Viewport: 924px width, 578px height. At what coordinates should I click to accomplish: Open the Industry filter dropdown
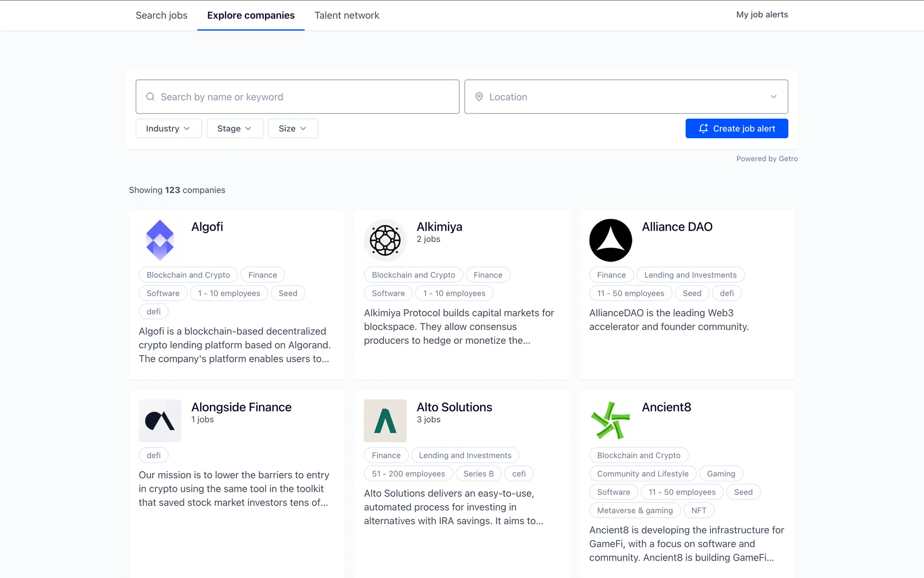click(x=168, y=129)
